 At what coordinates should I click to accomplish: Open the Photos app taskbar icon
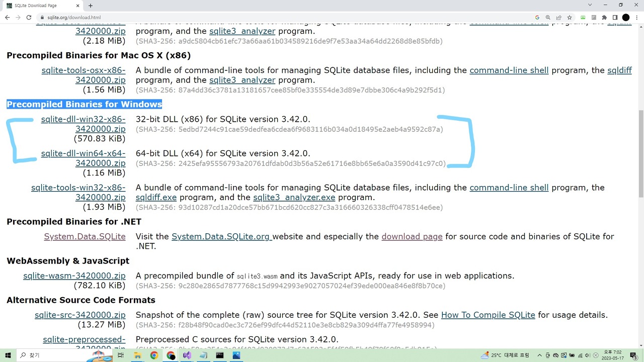(x=236, y=355)
